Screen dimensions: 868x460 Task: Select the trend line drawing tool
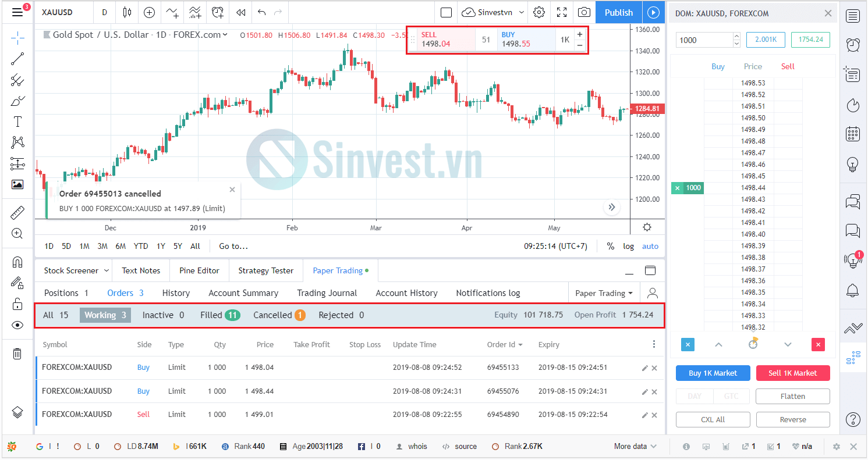point(17,58)
